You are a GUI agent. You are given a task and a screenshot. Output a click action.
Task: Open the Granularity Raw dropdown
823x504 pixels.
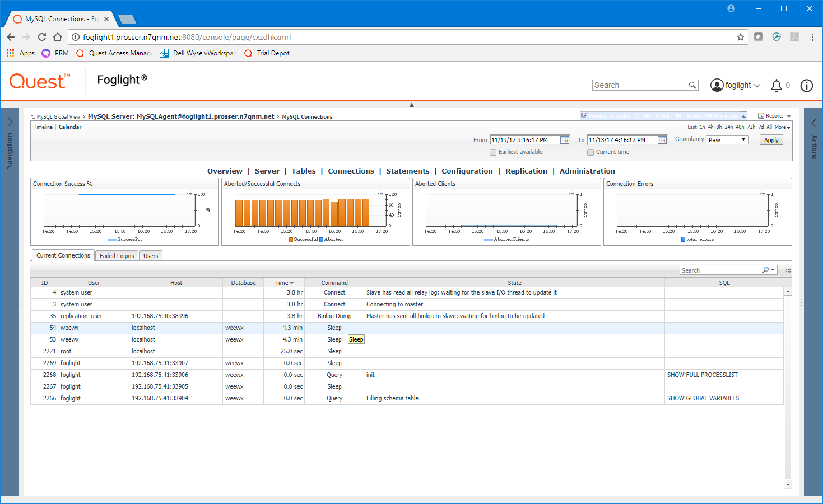pos(727,140)
